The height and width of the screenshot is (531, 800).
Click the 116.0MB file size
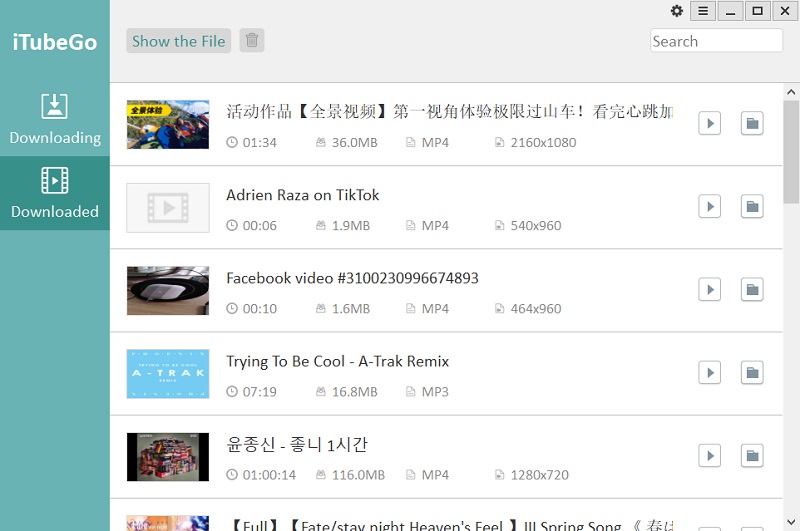tap(358, 475)
